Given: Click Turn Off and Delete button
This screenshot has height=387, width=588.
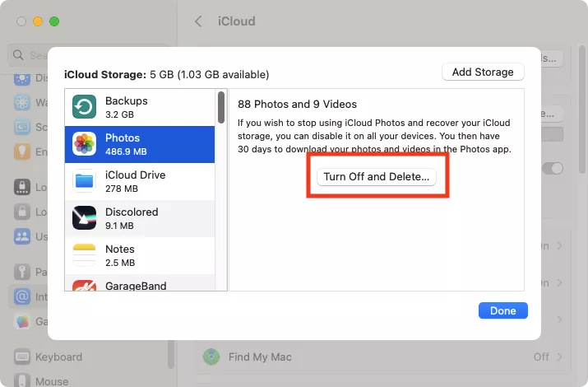Looking at the screenshot, I should coord(377,177).
